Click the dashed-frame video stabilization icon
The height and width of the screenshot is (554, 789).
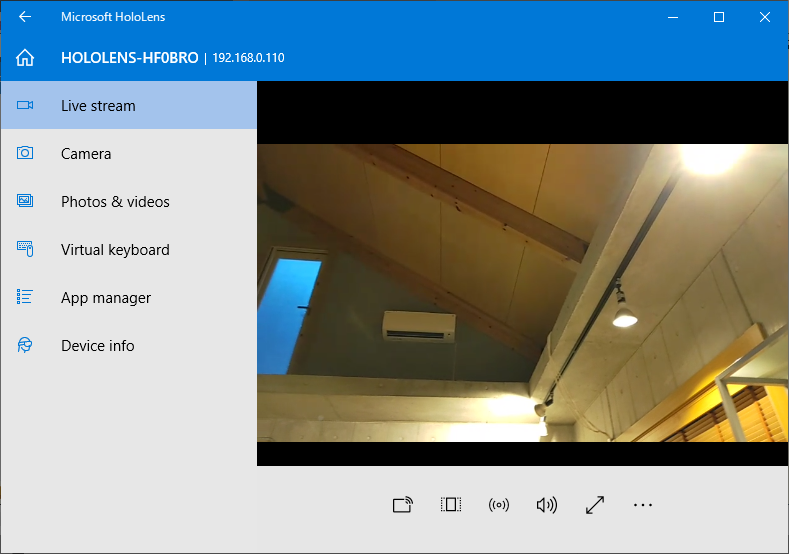coord(451,505)
